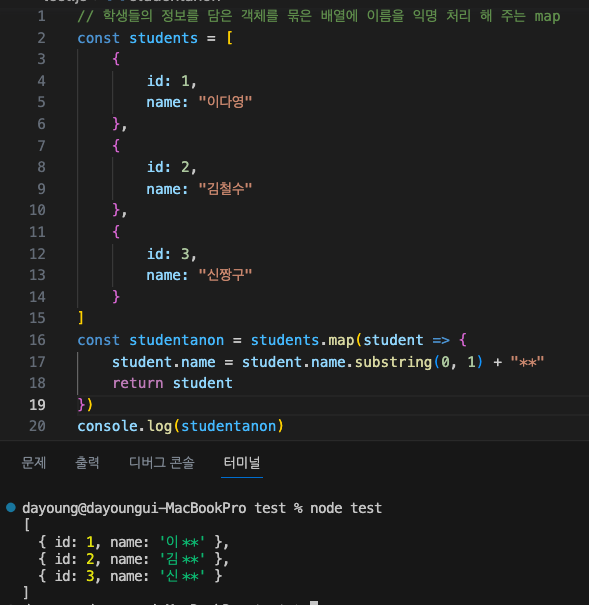Click the students variable declaration on line 2

pyautogui.click(x=163, y=38)
